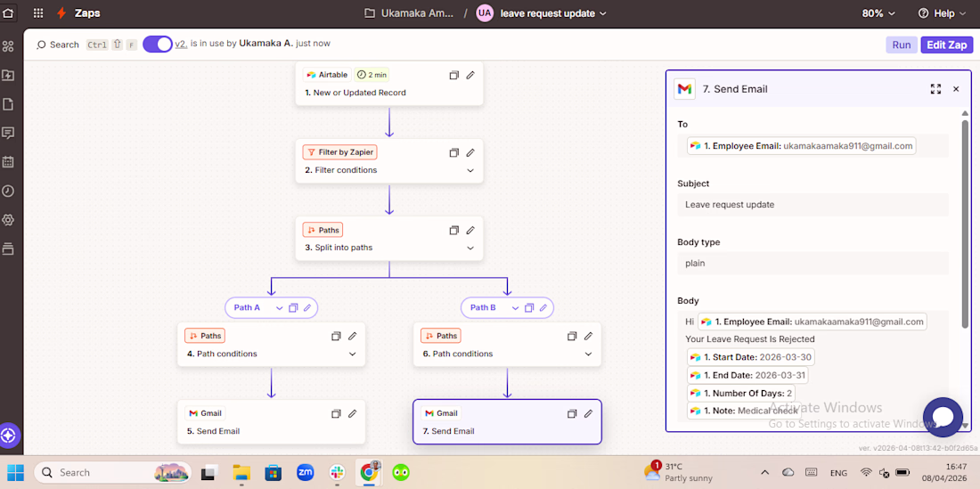Open the clock history sidebar icon
This screenshot has width=980, height=489.
(x=8, y=192)
